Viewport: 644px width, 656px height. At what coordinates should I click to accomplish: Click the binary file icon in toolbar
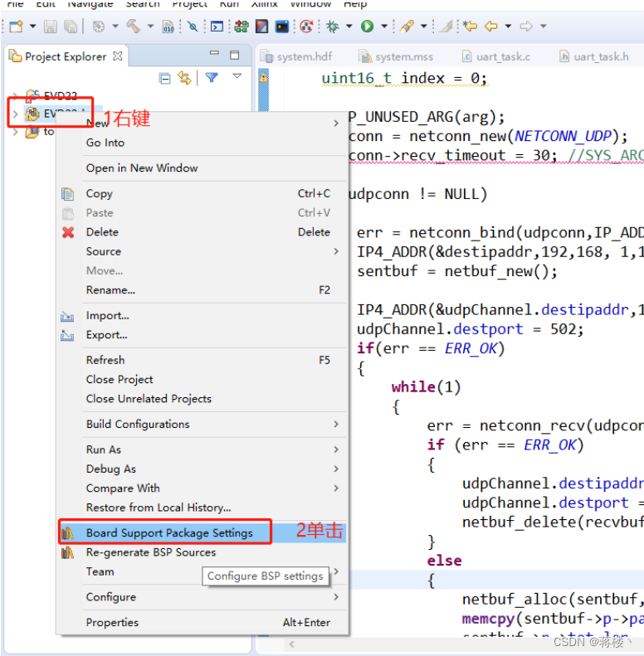pos(168,27)
